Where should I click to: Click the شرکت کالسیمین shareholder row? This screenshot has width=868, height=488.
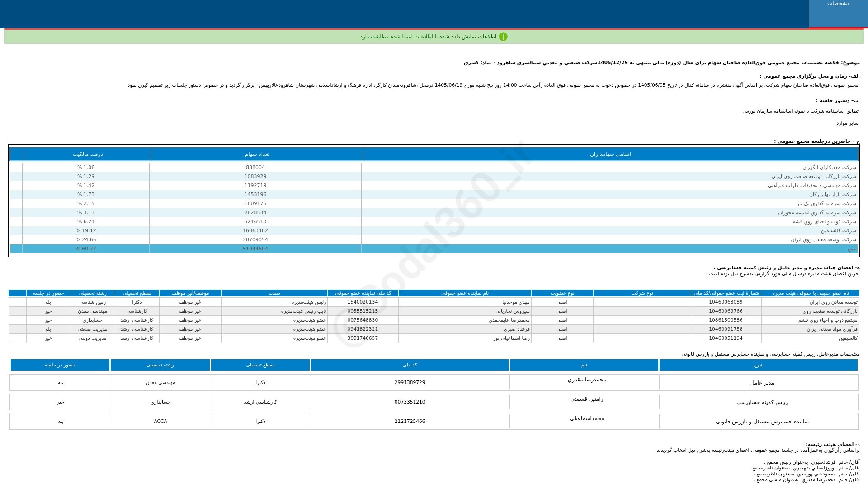[434, 230]
